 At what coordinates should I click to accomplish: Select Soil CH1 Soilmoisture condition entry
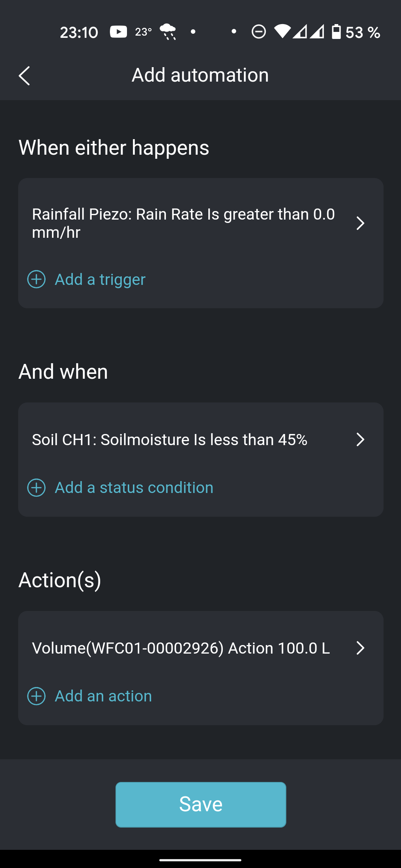pos(170,440)
